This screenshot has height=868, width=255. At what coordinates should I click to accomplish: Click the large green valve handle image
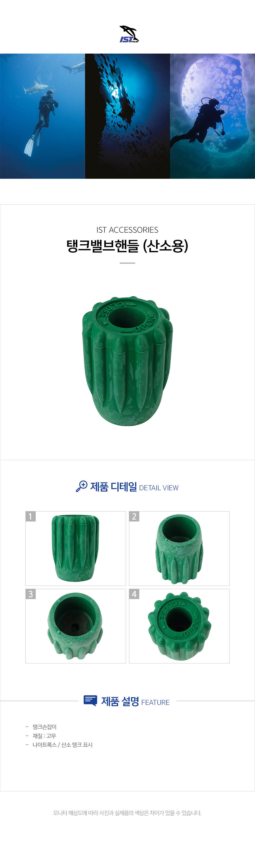click(127, 361)
